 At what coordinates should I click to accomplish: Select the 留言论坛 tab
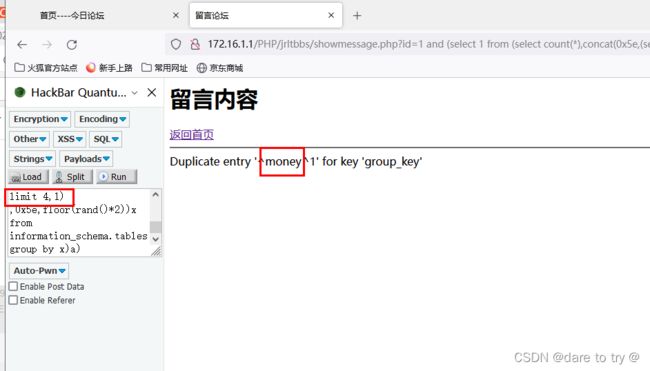266,15
